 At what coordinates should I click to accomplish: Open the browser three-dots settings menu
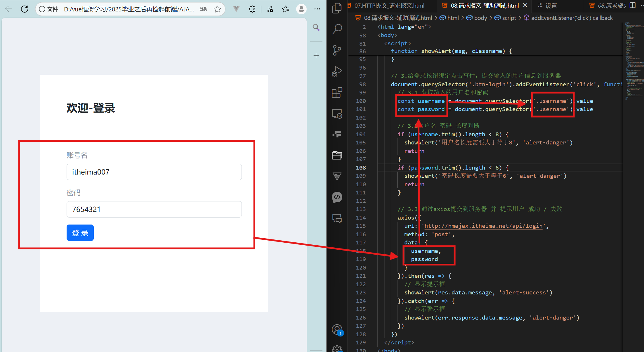coord(317,9)
